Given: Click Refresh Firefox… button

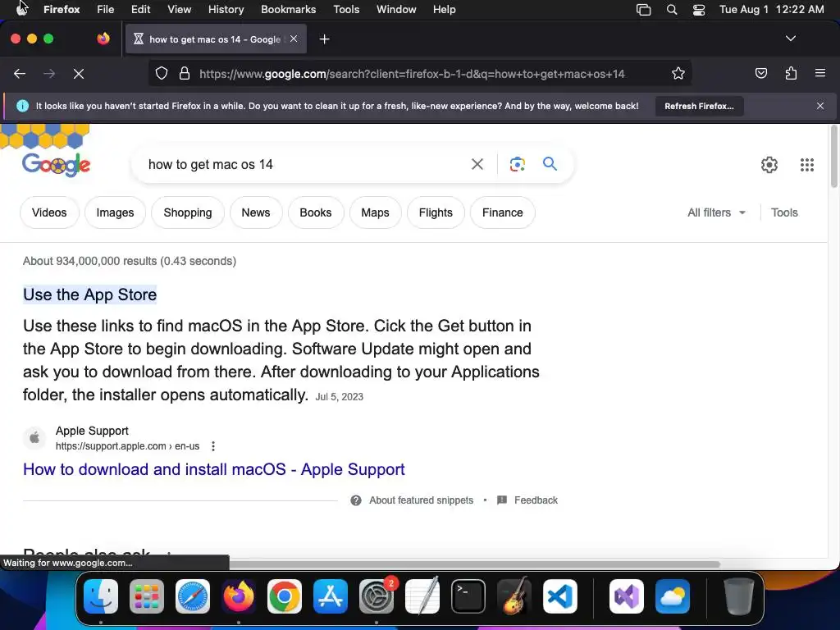Looking at the screenshot, I should (699, 106).
